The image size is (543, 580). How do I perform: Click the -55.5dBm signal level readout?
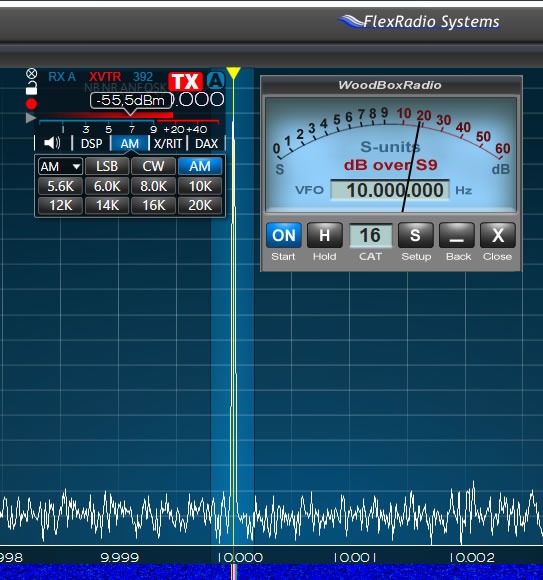pos(131,101)
